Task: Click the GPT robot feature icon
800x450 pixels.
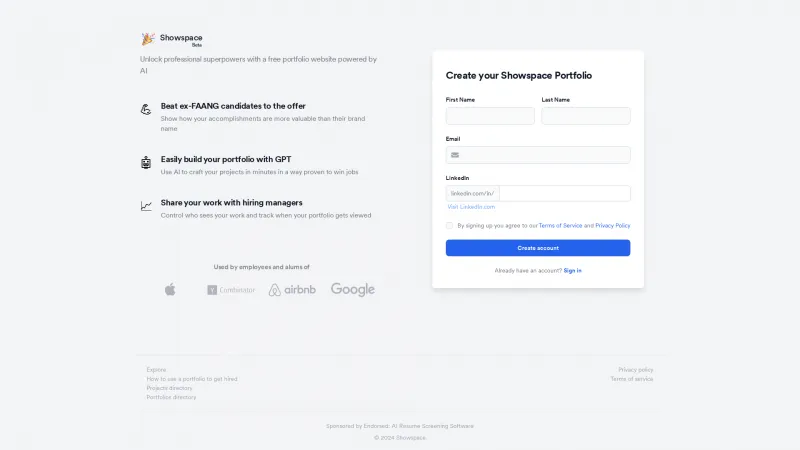Action: click(x=146, y=162)
